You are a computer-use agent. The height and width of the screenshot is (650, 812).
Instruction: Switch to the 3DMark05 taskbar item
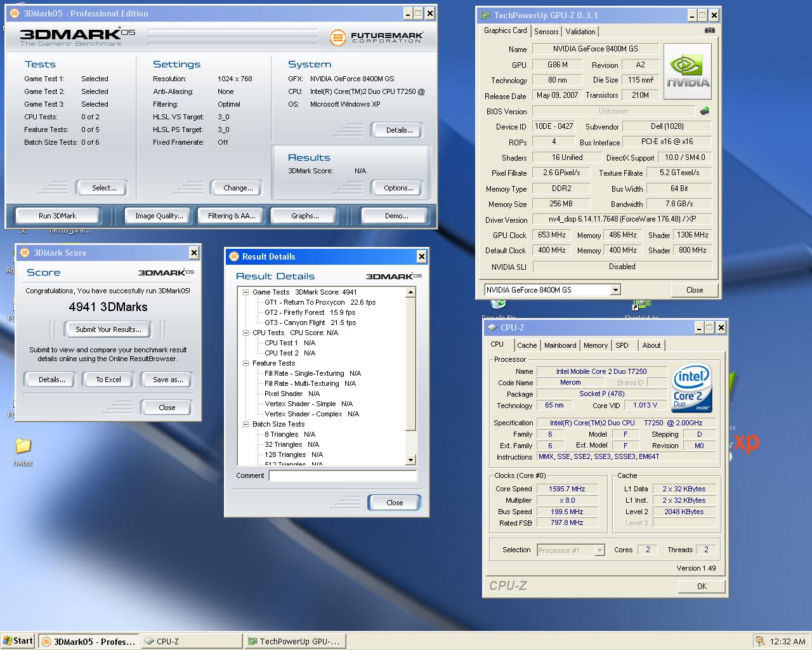[x=89, y=642]
